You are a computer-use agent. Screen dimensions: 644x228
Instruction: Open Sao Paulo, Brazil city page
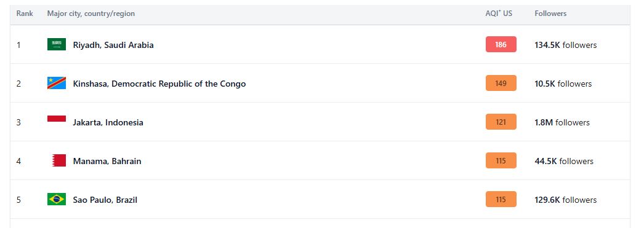click(x=105, y=200)
